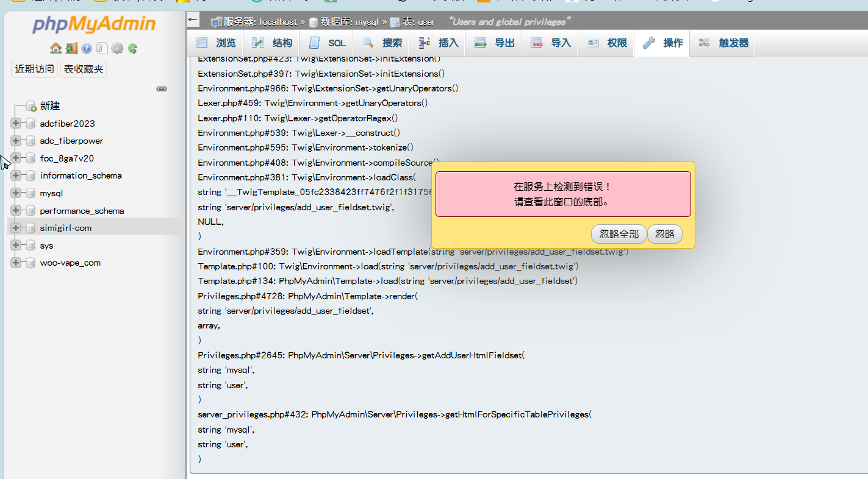Screen dimensions: 868x479
Task: Expand the foc_8ga7v20 database node
Action: click(16, 158)
